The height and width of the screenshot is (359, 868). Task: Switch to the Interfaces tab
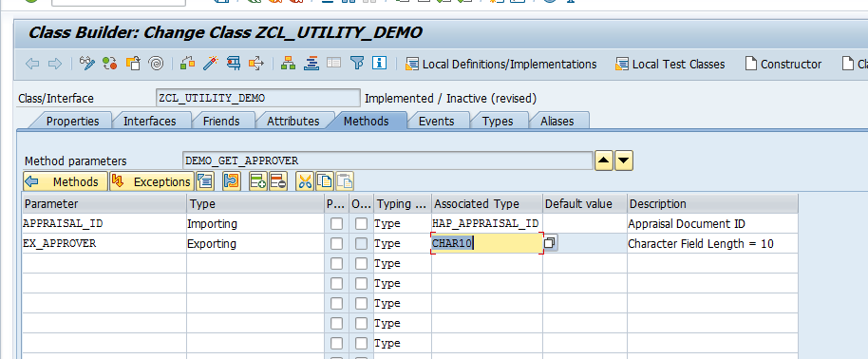(149, 121)
